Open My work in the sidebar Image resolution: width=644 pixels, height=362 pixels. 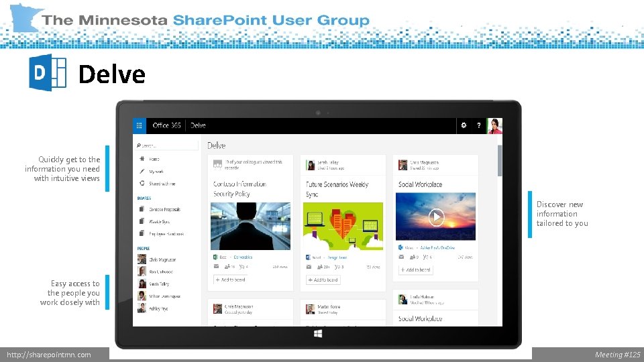coord(156,172)
